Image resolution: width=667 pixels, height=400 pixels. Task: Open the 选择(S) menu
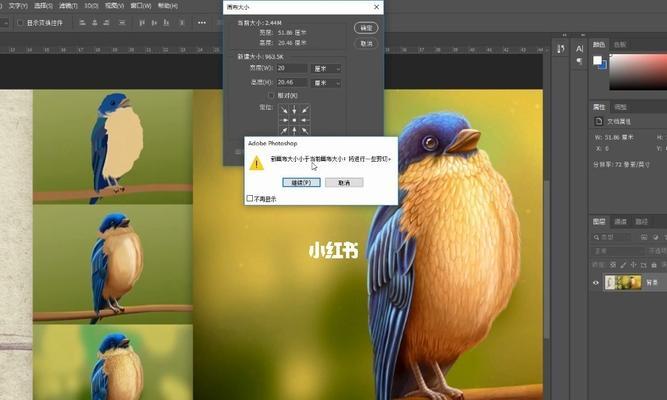click(43, 6)
